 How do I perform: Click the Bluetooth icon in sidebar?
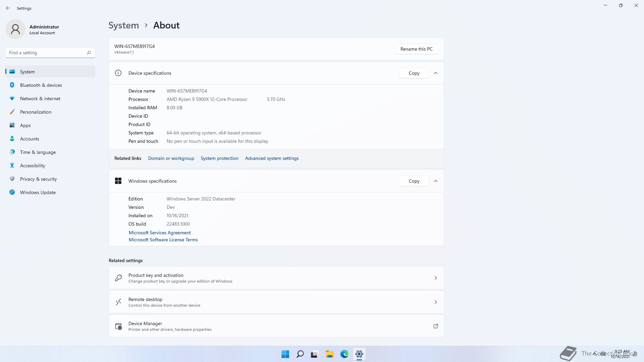(12, 85)
